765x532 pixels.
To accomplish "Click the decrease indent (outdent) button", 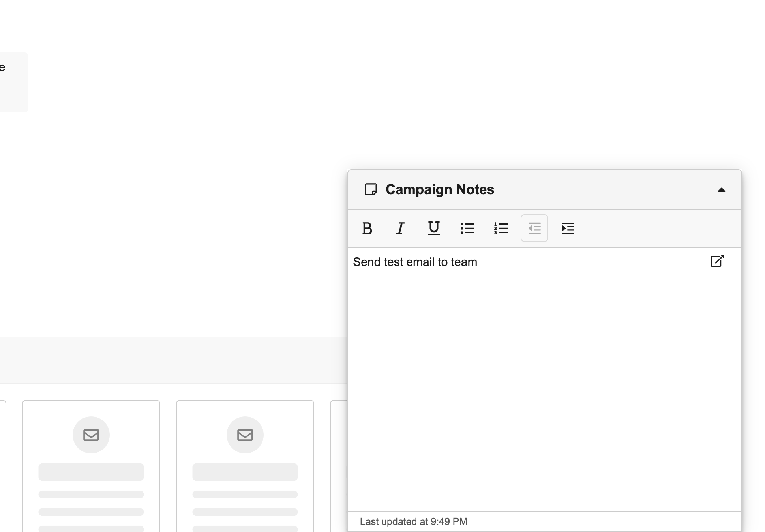I will pos(534,229).
